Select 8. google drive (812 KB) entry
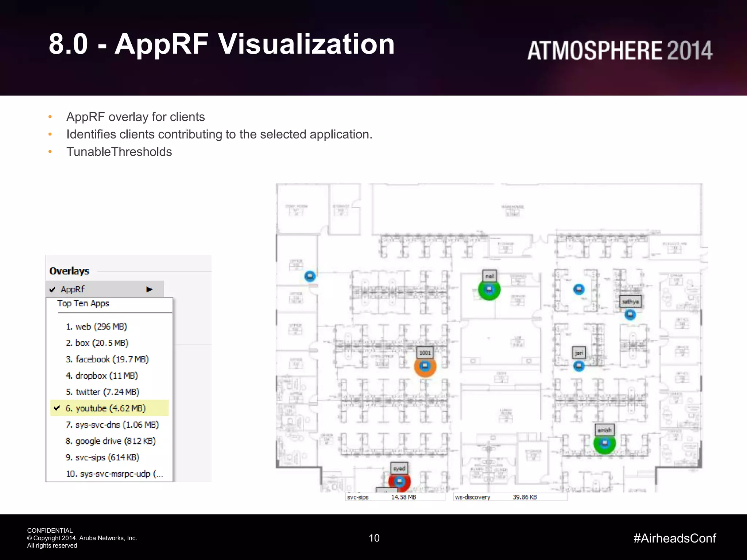This screenshot has height=560, width=747. (111, 441)
